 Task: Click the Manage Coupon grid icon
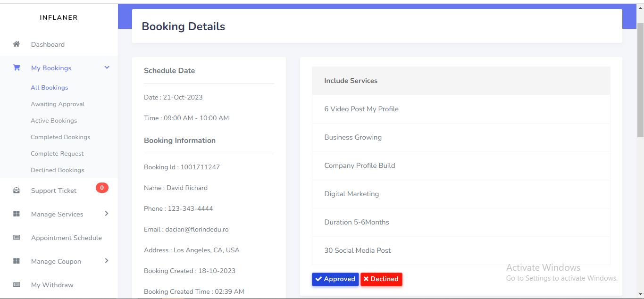(x=17, y=261)
